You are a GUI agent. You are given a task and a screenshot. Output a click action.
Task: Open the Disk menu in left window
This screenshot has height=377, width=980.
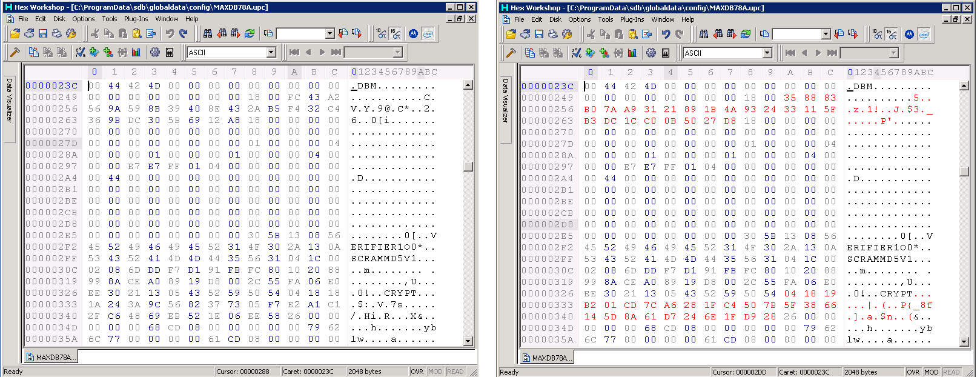click(59, 19)
